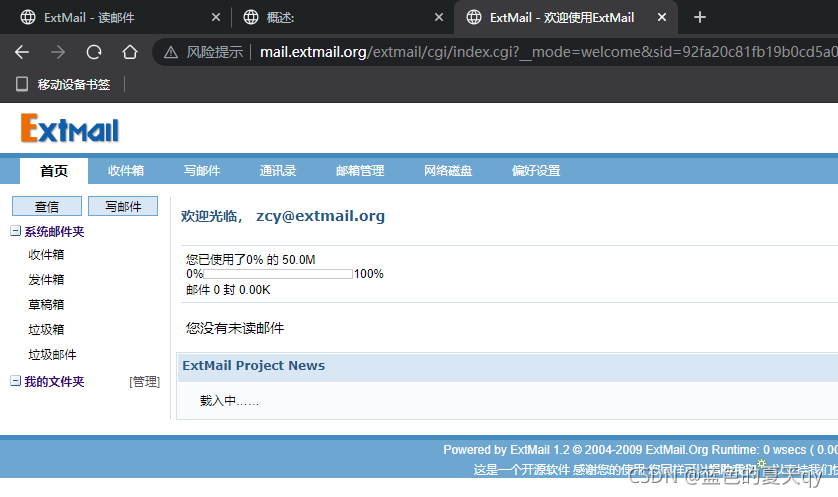
Task: Open the 通讯录 navigation tab
Action: point(278,171)
